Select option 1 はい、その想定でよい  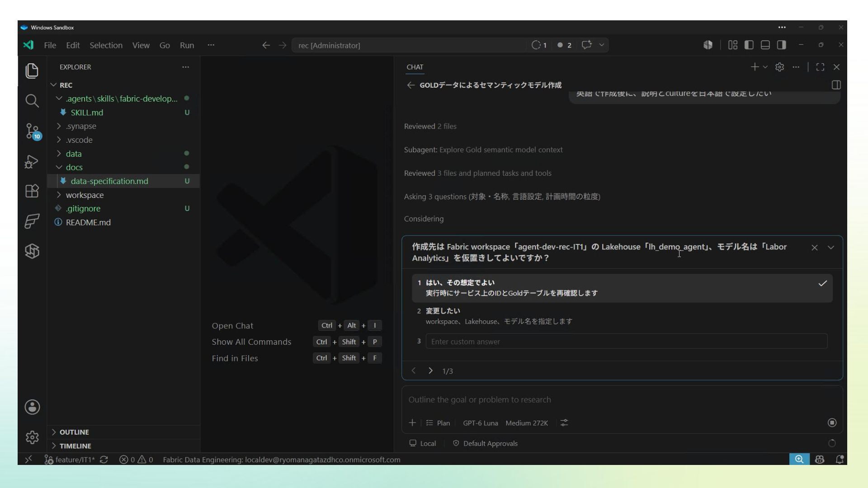click(x=622, y=288)
